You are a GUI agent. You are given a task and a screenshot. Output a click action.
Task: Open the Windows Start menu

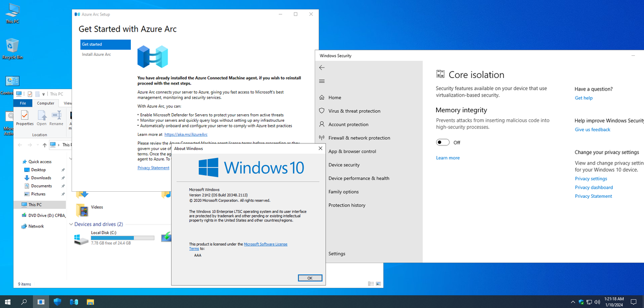click(x=8, y=302)
